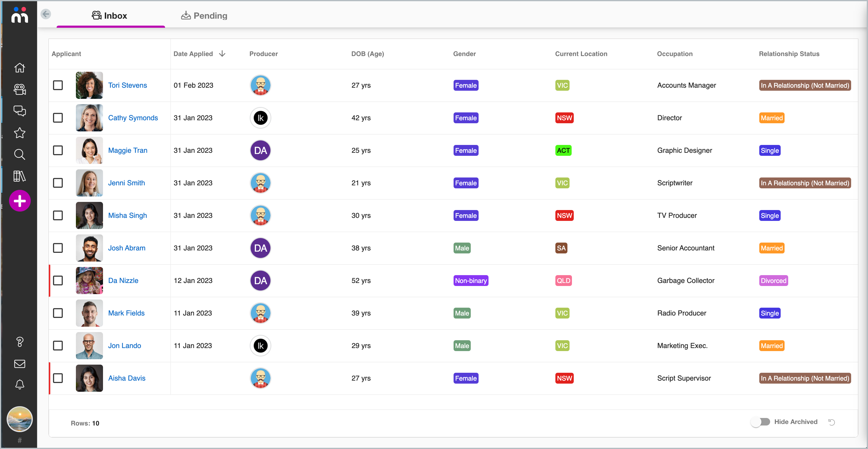Open the chat messages sidebar icon

[x=20, y=111]
